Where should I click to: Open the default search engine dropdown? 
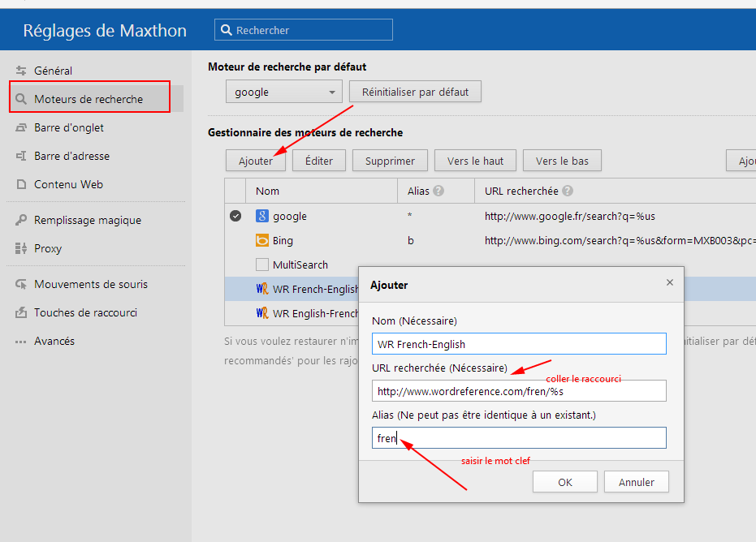(284, 92)
